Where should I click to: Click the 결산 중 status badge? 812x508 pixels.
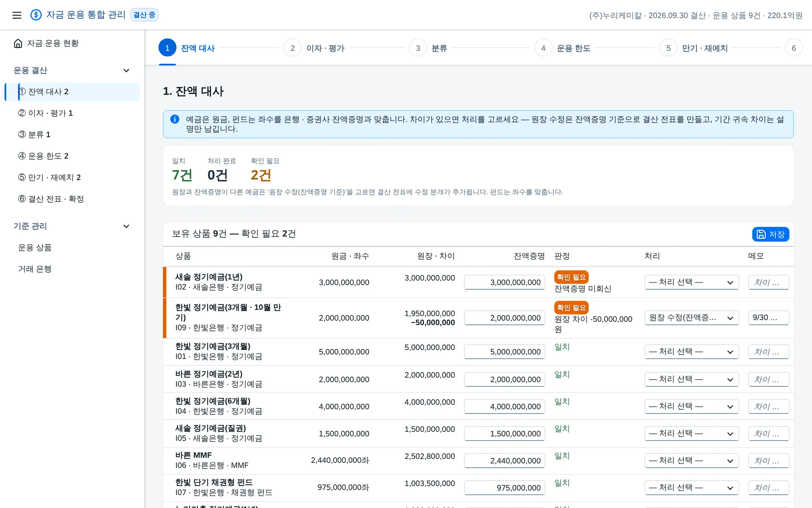click(x=144, y=15)
